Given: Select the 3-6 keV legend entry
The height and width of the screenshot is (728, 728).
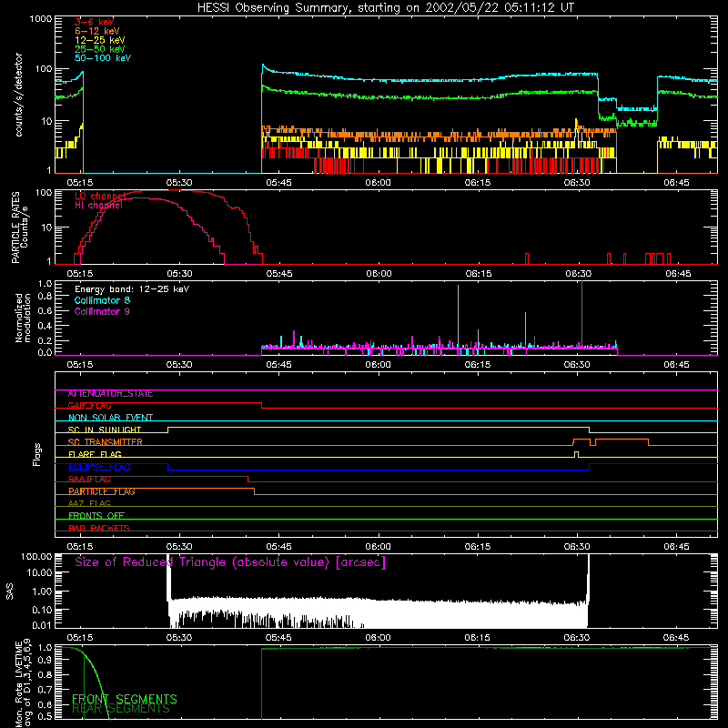Looking at the screenshot, I should pyautogui.click(x=95, y=22).
